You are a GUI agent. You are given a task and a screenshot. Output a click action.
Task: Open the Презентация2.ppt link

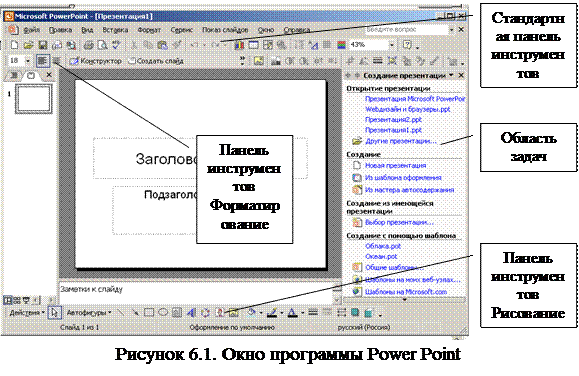pos(393,120)
